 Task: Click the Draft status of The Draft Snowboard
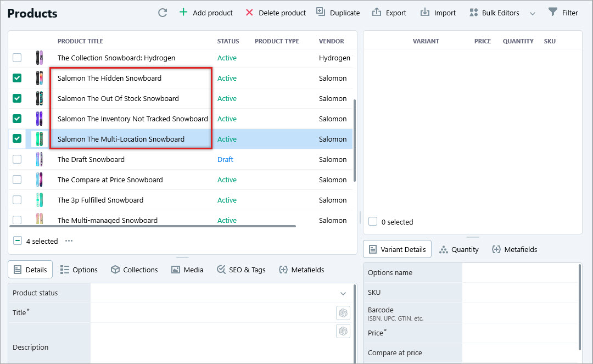click(x=226, y=160)
